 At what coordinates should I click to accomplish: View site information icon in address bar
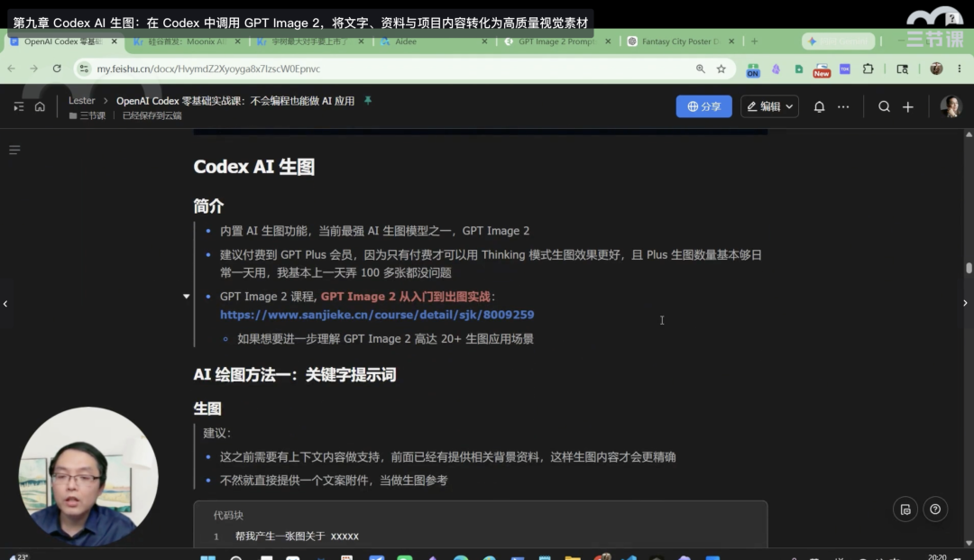click(84, 69)
